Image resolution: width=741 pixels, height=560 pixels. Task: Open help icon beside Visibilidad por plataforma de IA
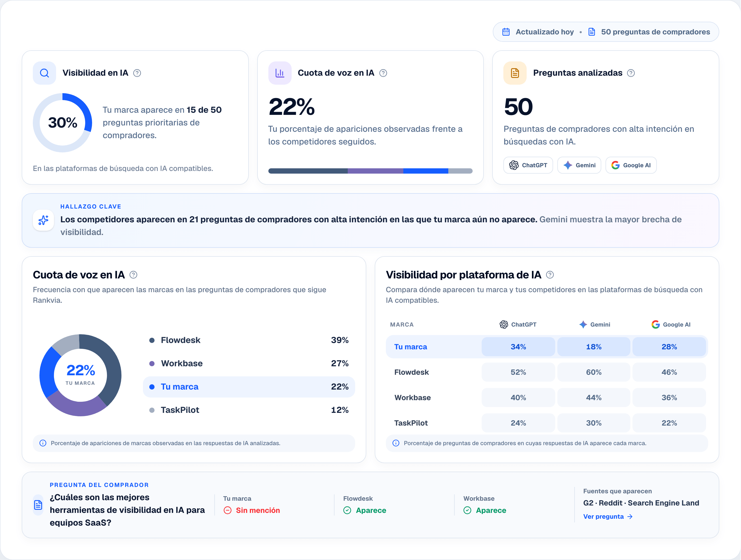coord(550,275)
